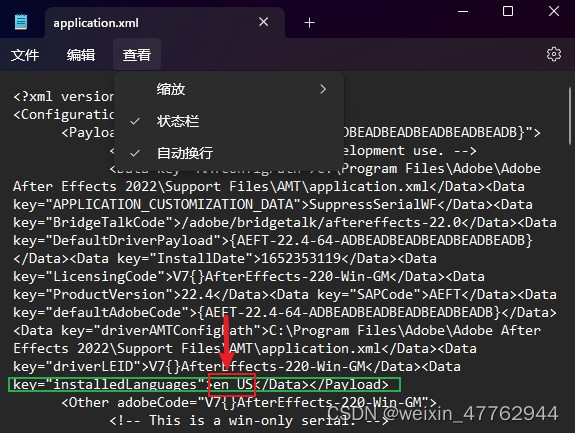Click the BridgeTalkCode key text
This screenshot has height=433, width=575.
[109, 222]
